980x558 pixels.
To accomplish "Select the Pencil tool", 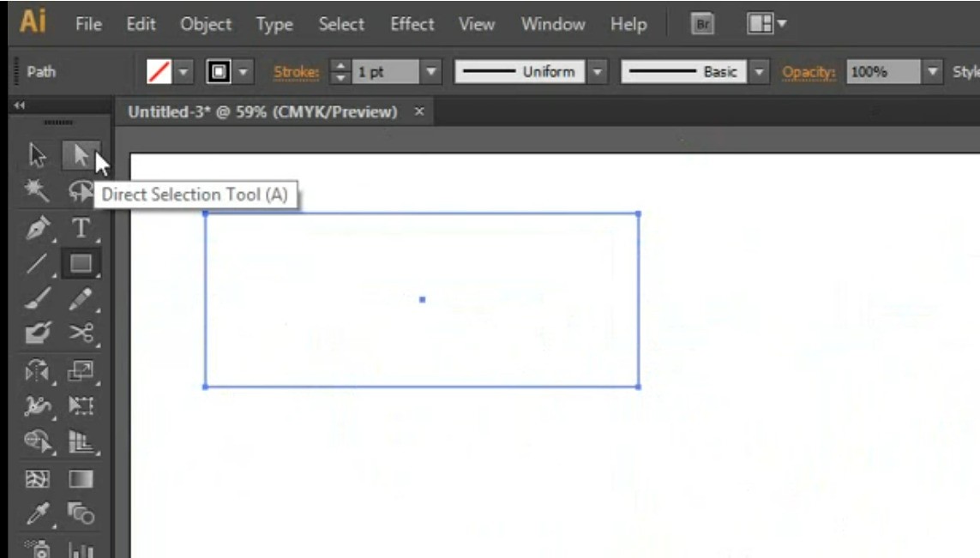I will pyautogui.click(x=81, y=298).
